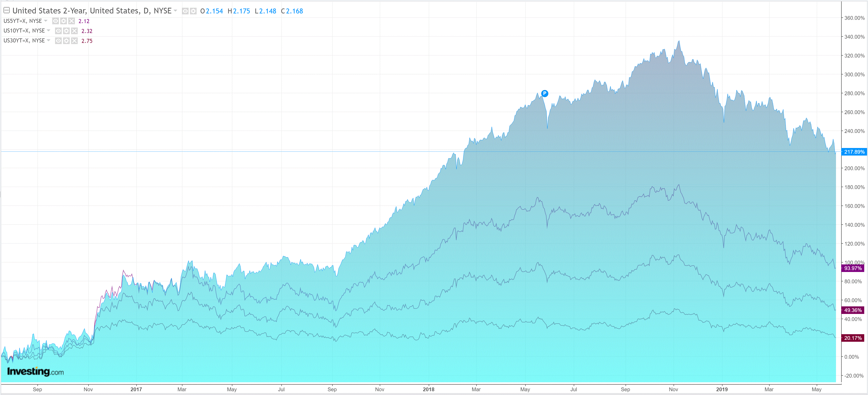Open US10YT=X, NYSE dropdown arrow
Screen dimensions: 868x395
[x=48, y=30]
